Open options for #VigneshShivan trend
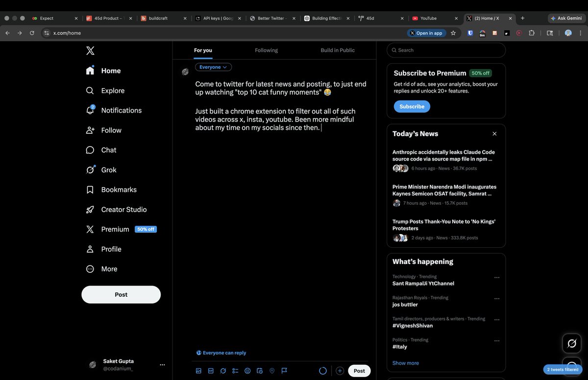Viewport: 588px width, 380px height. 497,320
